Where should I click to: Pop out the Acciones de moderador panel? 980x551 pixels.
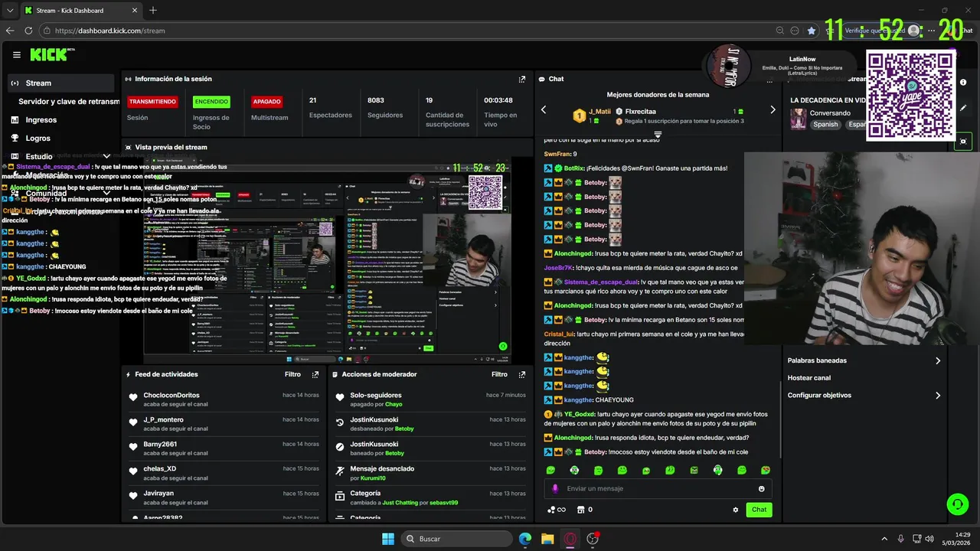point(522,374)
